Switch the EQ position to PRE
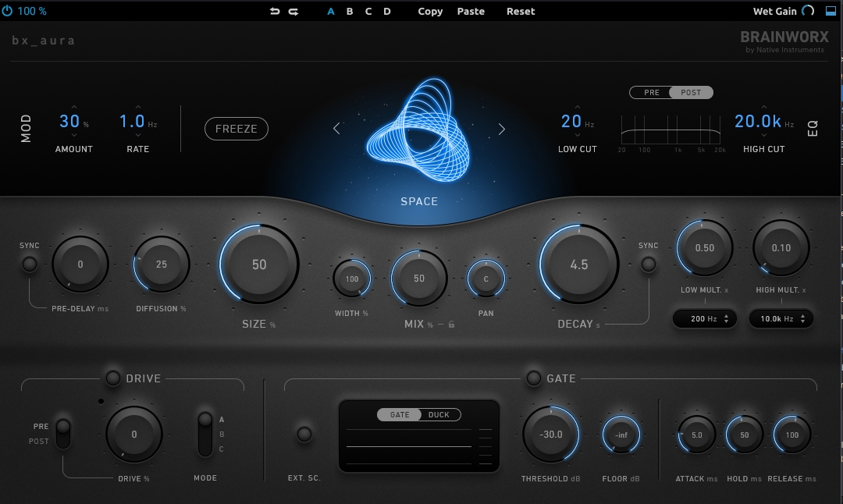Screen dimensions: 843x504 (x=652, y=92)
